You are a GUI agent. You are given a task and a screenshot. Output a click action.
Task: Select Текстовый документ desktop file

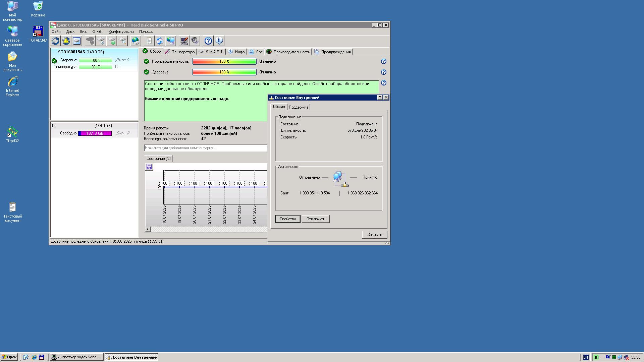pyautogui.click(x=12, y=212)
